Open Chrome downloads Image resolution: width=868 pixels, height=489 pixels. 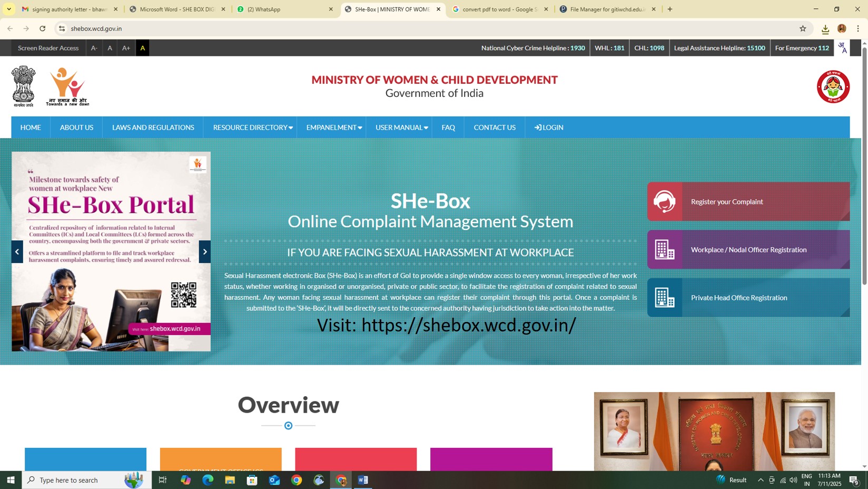(x=825, y=29)
